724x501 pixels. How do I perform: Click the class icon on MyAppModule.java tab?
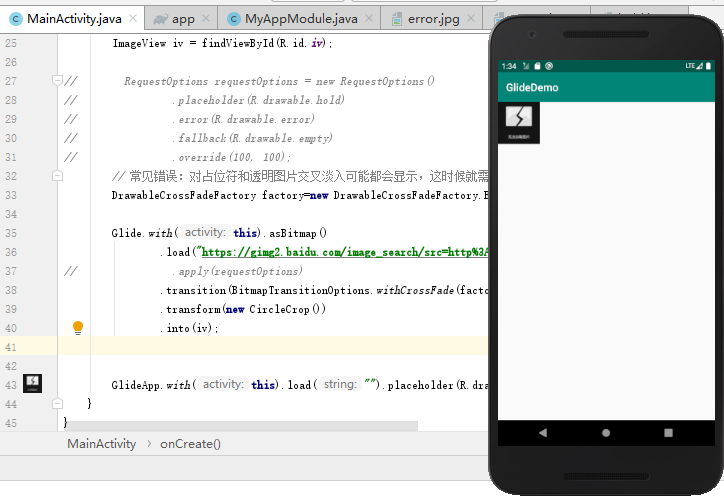(234, 19)
